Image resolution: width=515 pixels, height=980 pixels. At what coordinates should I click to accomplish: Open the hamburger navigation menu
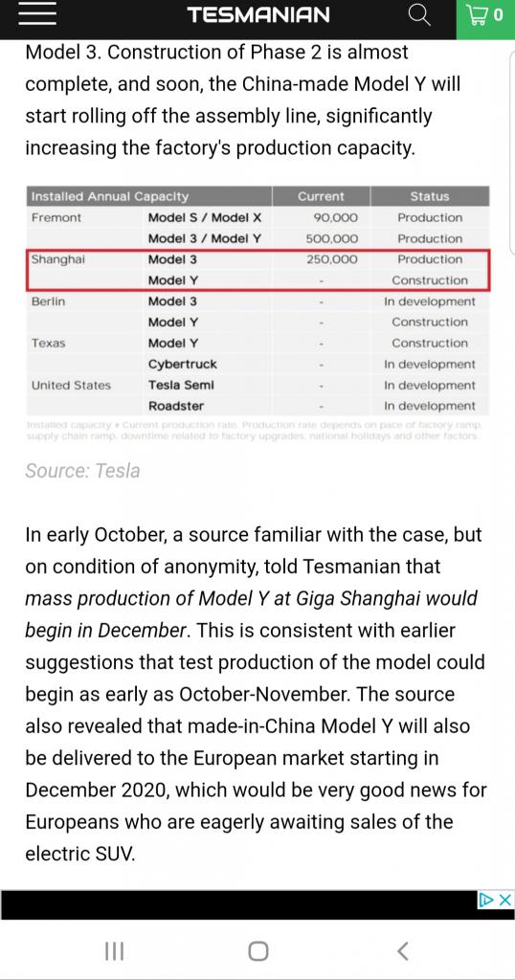click(37, 15)
